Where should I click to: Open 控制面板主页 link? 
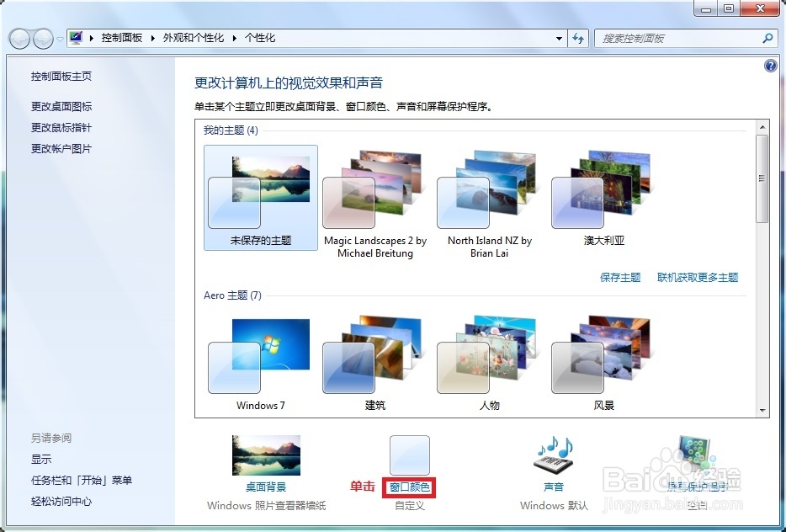coord(61,77)
